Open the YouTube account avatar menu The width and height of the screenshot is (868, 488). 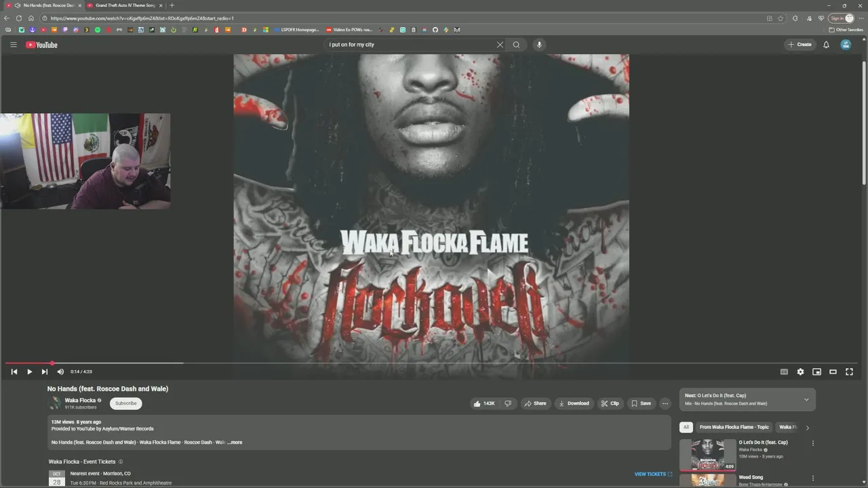click(x=846, y=45)
